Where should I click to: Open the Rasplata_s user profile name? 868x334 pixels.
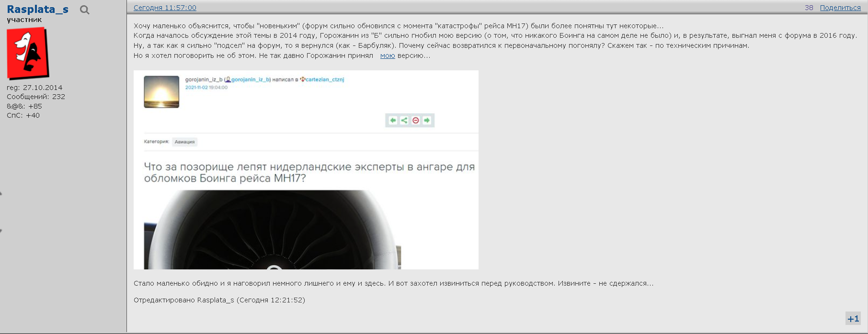tap(37, 9)
